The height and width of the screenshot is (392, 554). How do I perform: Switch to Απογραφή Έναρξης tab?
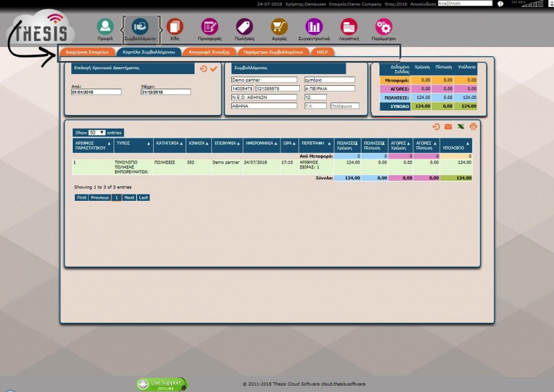point(209,52)
